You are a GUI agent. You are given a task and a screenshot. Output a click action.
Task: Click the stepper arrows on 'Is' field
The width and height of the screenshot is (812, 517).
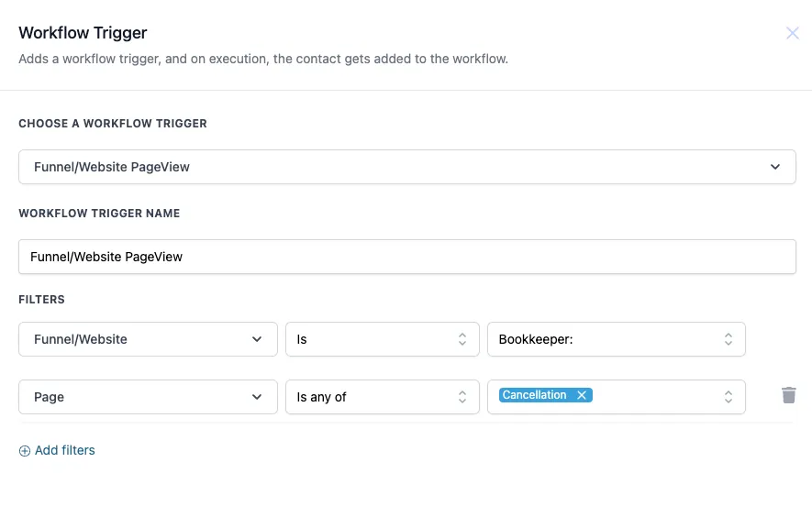(462, 339)
